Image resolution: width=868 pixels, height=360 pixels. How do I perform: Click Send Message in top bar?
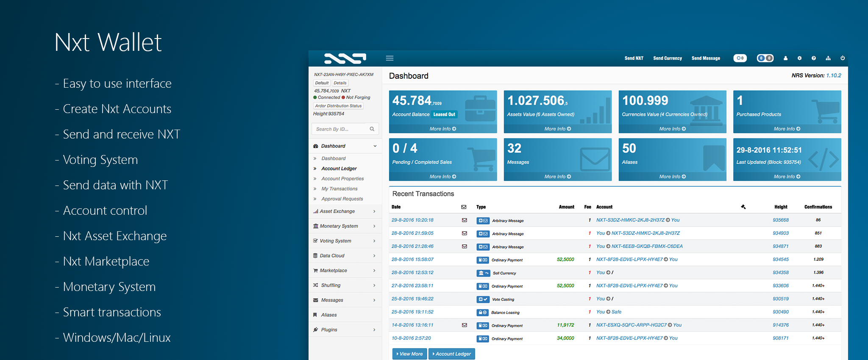pyautogui.click(x=706, y=58)
